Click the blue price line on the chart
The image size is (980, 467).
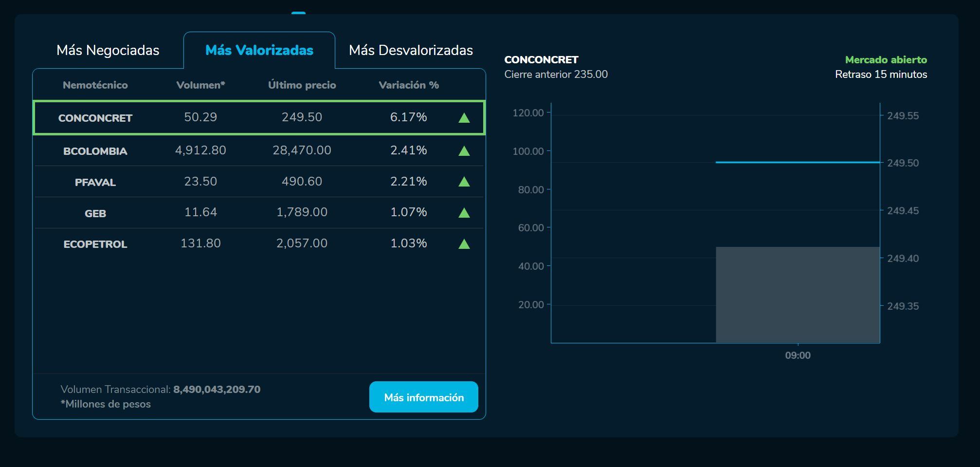[x=798, y=162]
